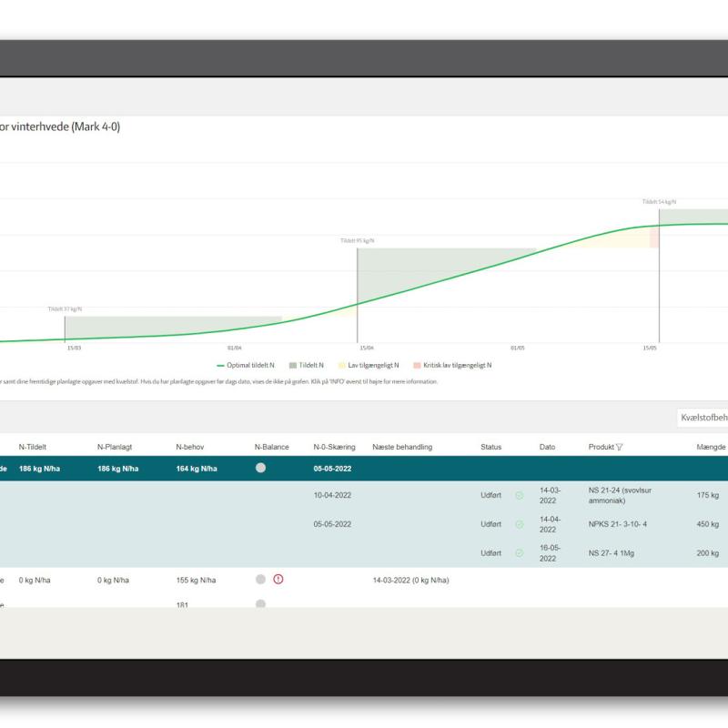Image resolution: width=728 pixels, height=728 pixels.
Task: Click 14-03-2022 (0 kg N/ha) next treatment
Action: 411,581
